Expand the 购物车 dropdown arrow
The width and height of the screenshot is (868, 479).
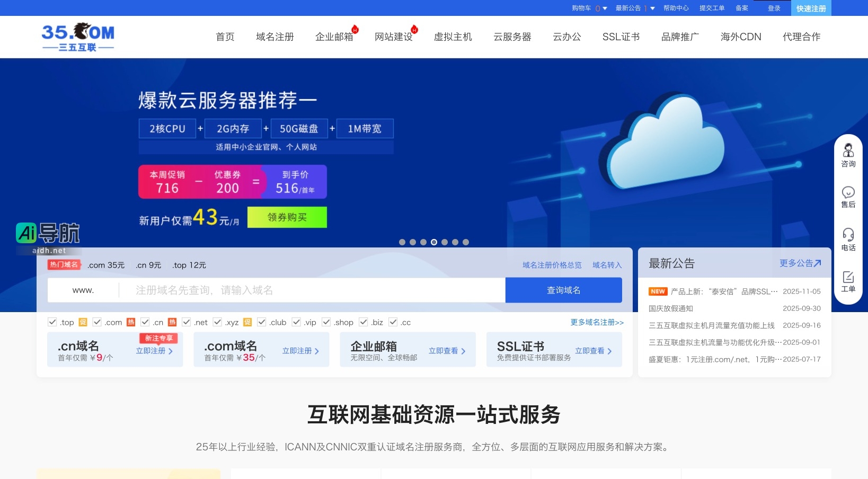pyautogui.click(x=605, y=8)
